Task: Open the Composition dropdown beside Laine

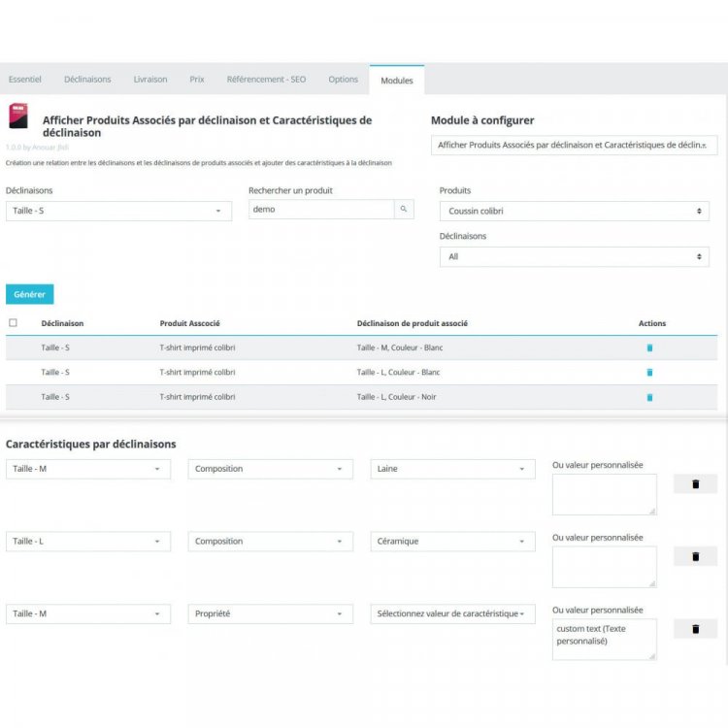Action: click(x=270, y=469)
